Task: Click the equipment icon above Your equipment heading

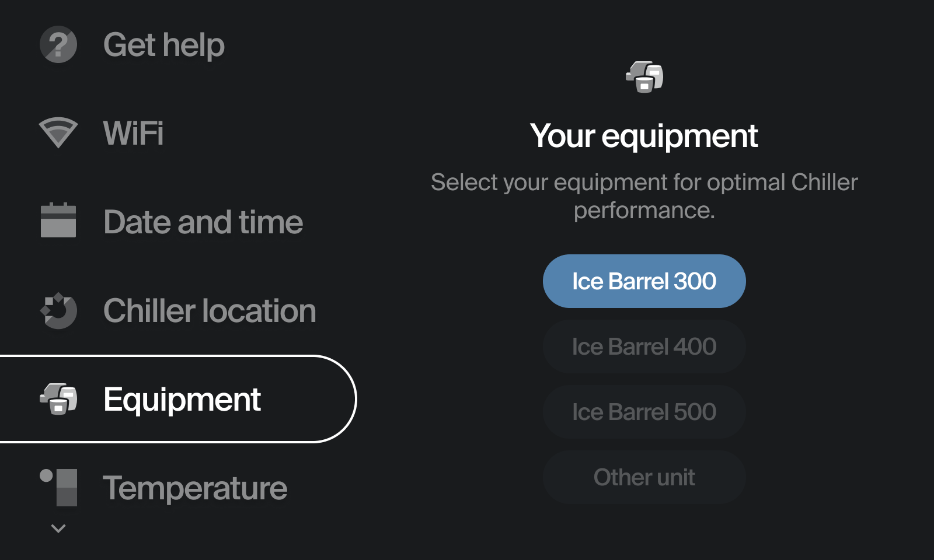Action: pyautogui.click(x=644, y=76)
